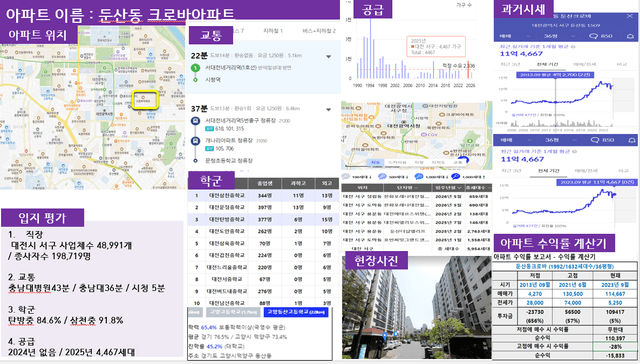This screenshot has height=364, width=640.
Task: Click the first blue bus stop icon
Action: [196, 121]
